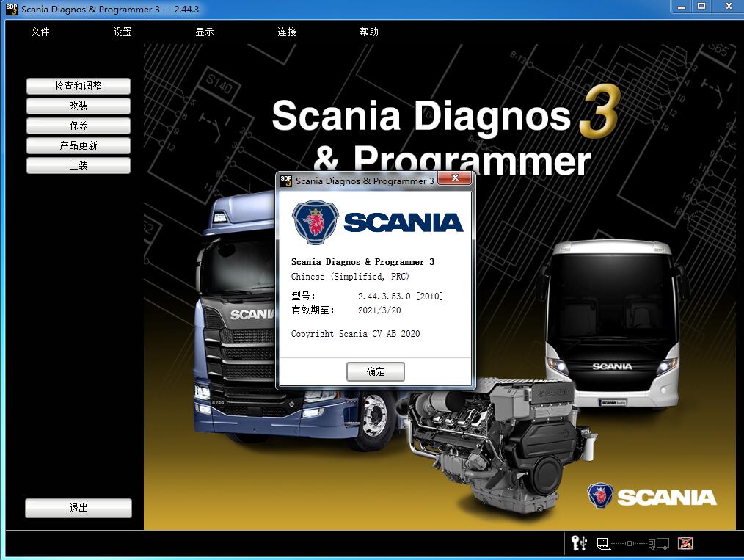Click the USB key license status icon
The height and width of the screenshot is (560, 744).
579,543
